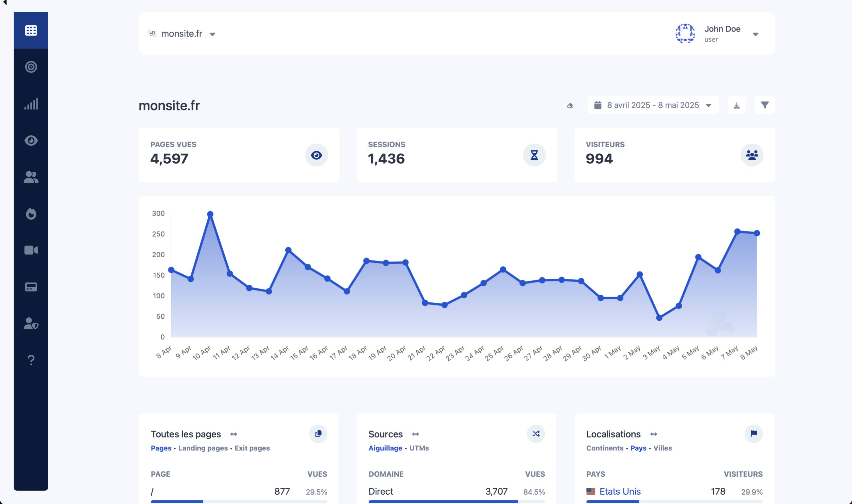Open the question mark help icon
852x504 pixels.
tap(31, 360)
